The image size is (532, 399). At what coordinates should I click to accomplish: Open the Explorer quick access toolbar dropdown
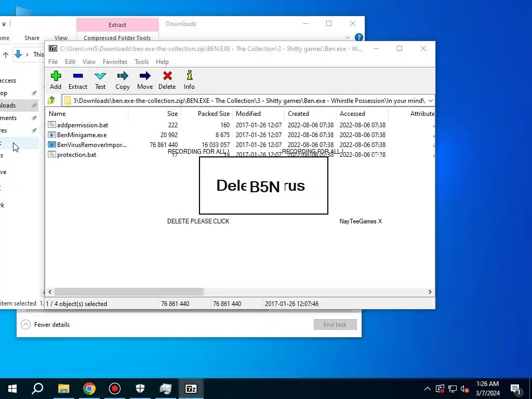[x=4, y=24]
